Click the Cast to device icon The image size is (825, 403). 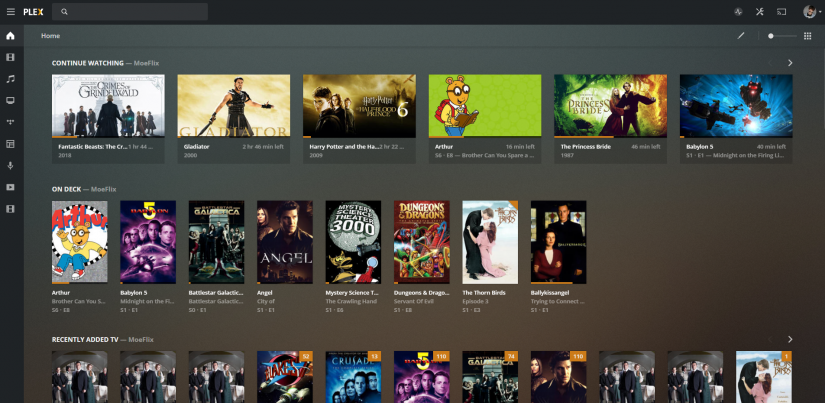(x=782, y=12)
